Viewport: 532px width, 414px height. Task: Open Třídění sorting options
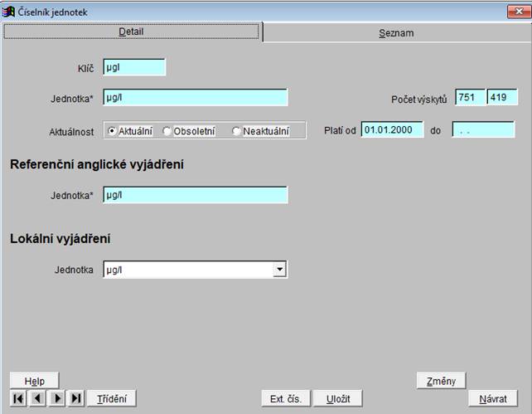[111, 399]
